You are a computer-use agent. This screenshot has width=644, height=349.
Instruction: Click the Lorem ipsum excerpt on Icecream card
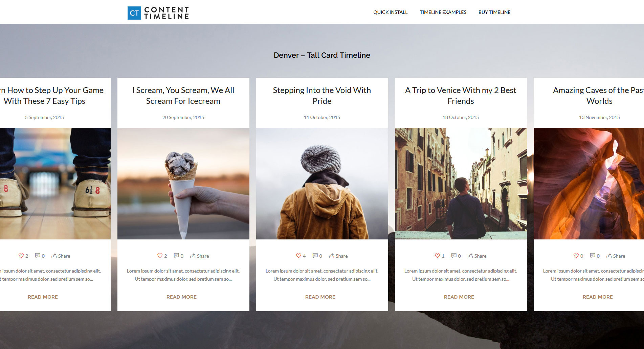[x=183, y=275]
